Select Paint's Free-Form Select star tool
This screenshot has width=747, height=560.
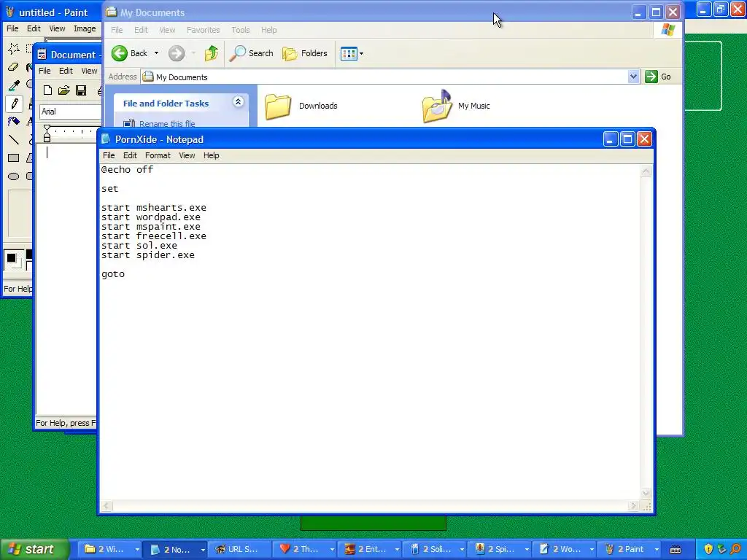pos(14,48)
